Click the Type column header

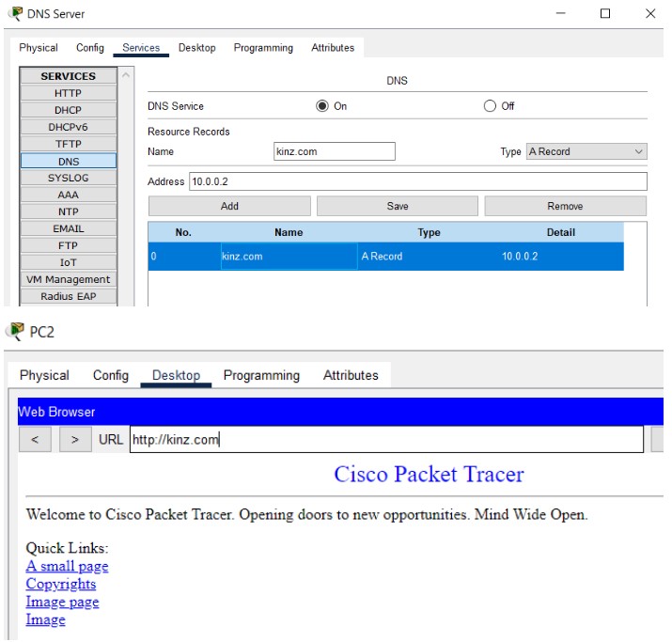click(429, 232)
